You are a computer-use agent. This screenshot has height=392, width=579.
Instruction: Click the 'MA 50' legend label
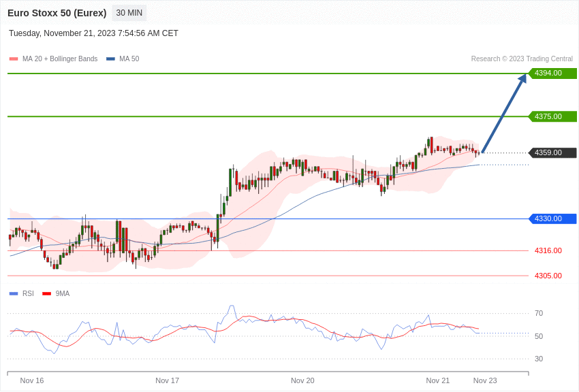coord(129,59)
